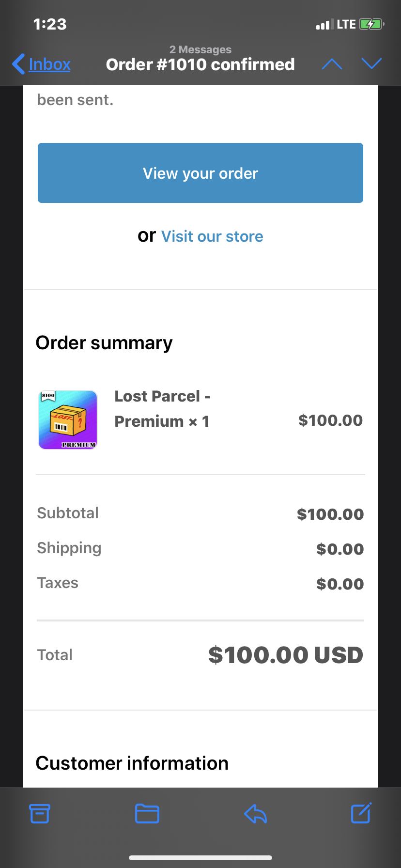Tap the Order summary heading

(104, 343)
